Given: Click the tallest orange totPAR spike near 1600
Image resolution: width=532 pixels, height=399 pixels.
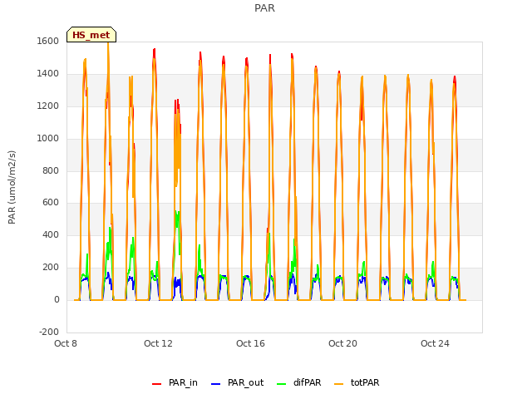Looking at the screenshot, I should tap(108, 46).
